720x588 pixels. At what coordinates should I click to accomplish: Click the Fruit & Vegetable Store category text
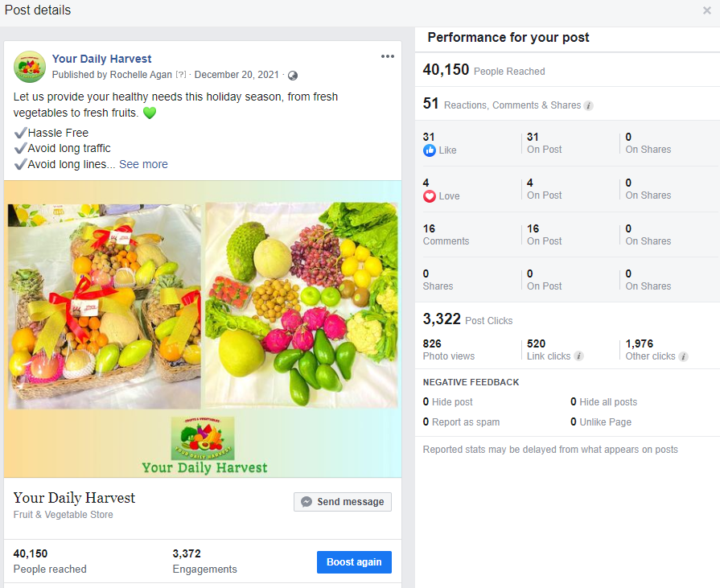(x=64, y=515)
